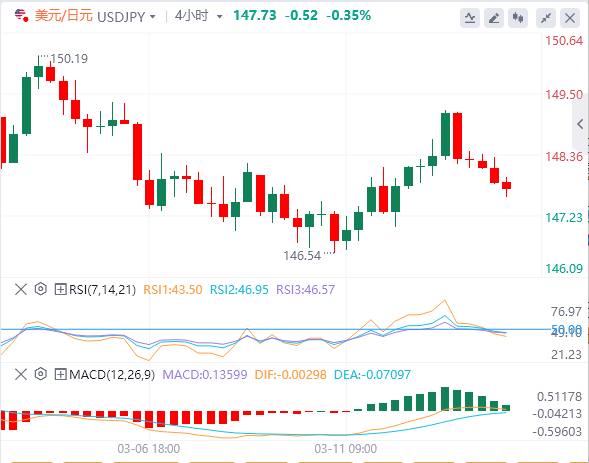The width and height of the screenshot is (589, 463).
Task: Click the 美元/日元 pair name
Action: (x=63, y=16)
